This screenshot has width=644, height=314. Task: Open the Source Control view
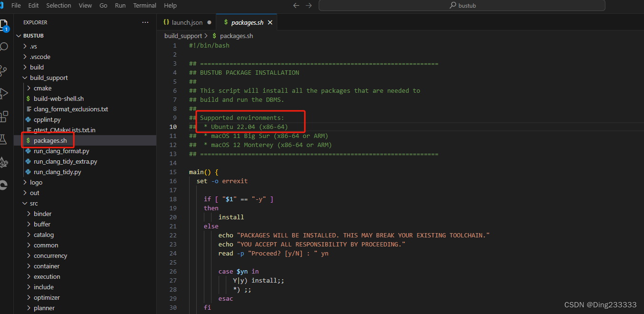(3, 70)
